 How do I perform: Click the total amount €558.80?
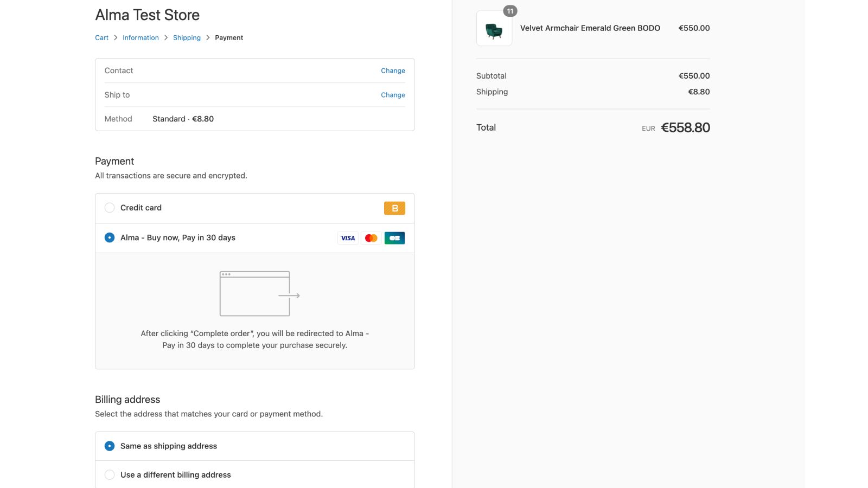[x=685, y=127]
